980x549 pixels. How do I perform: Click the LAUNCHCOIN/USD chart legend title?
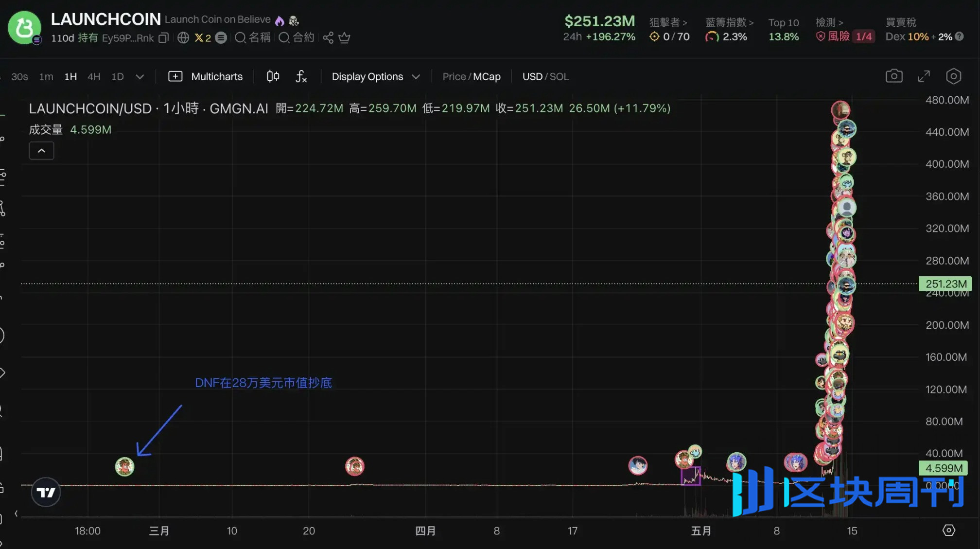[x=148, y=108]
